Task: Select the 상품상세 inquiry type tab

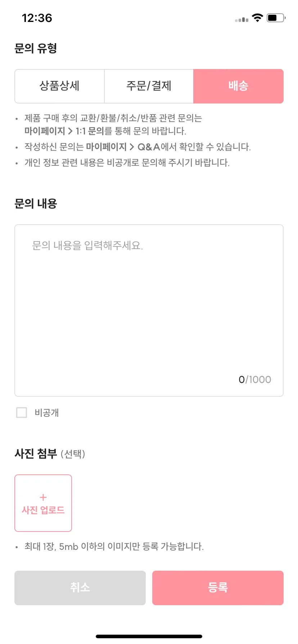Action: [60, 86]
